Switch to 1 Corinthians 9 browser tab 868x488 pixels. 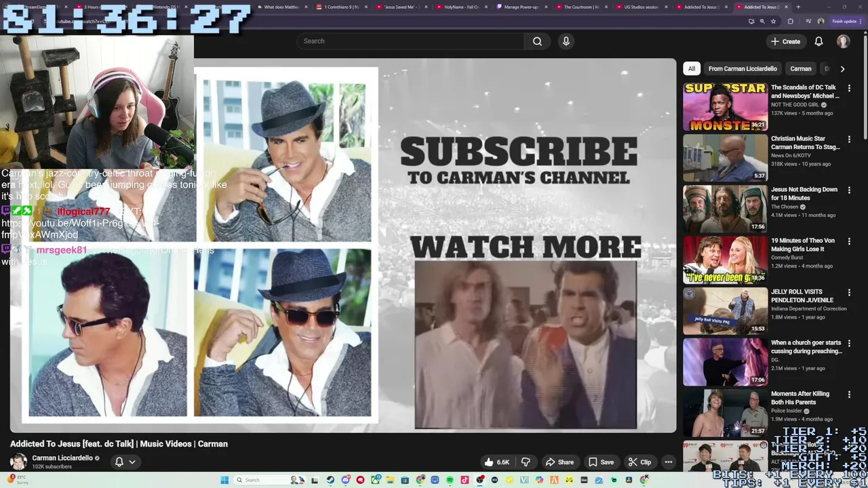point(341,7)
